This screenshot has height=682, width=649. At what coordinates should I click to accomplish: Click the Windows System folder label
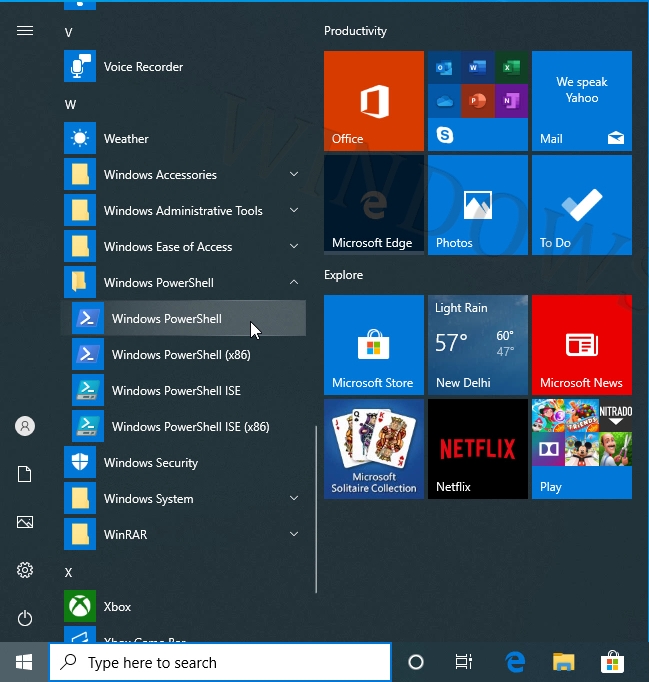[148, 499]
